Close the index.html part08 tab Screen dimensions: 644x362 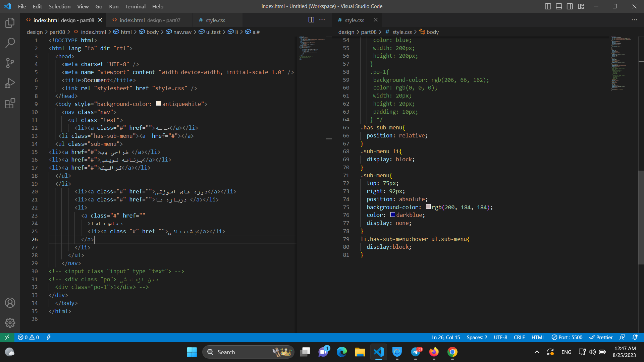click(x=100, y=20)
